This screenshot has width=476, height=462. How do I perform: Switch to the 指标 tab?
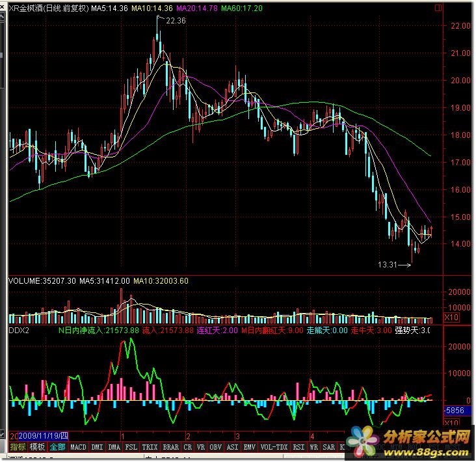(x=18, y=447)
